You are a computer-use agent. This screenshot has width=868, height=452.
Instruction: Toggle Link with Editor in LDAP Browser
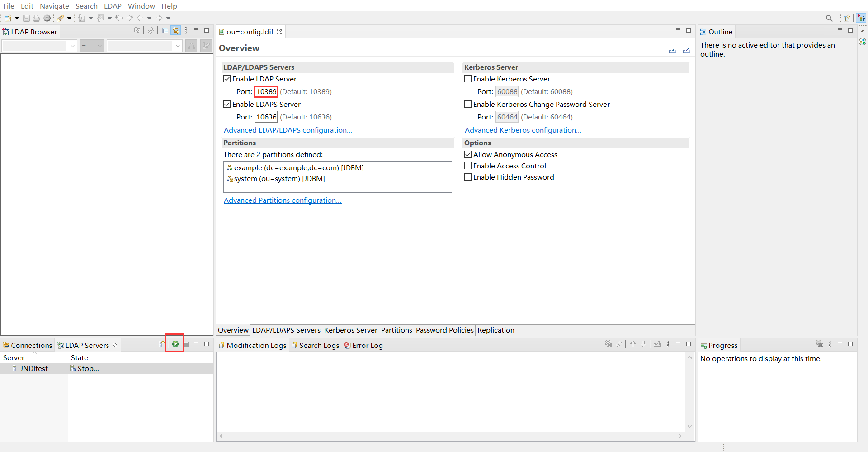176,30
